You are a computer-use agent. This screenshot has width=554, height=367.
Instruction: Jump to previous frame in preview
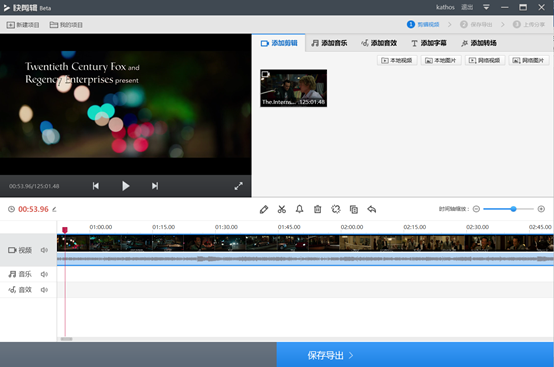pyautogui.click(x=96, y=186)
